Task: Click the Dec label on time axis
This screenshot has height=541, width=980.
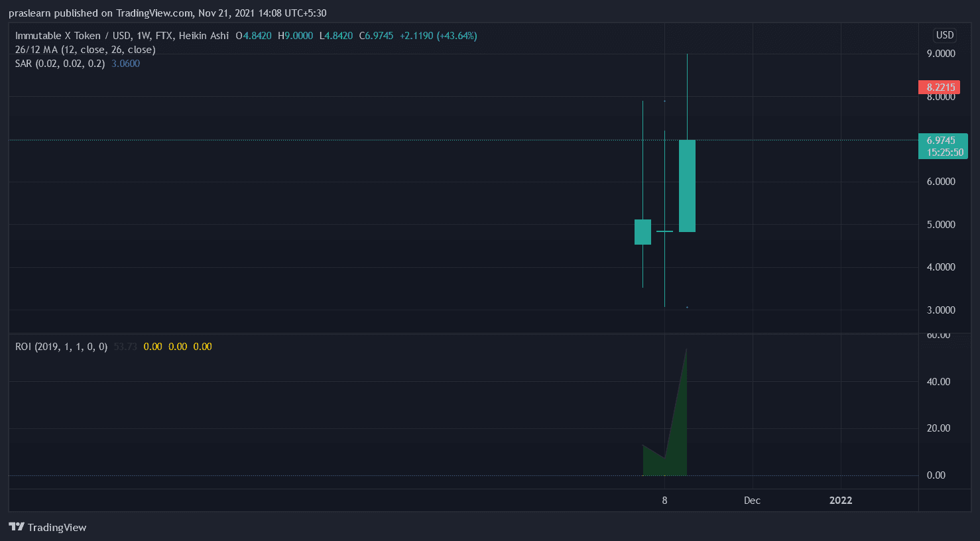Action: coord(752,501)
